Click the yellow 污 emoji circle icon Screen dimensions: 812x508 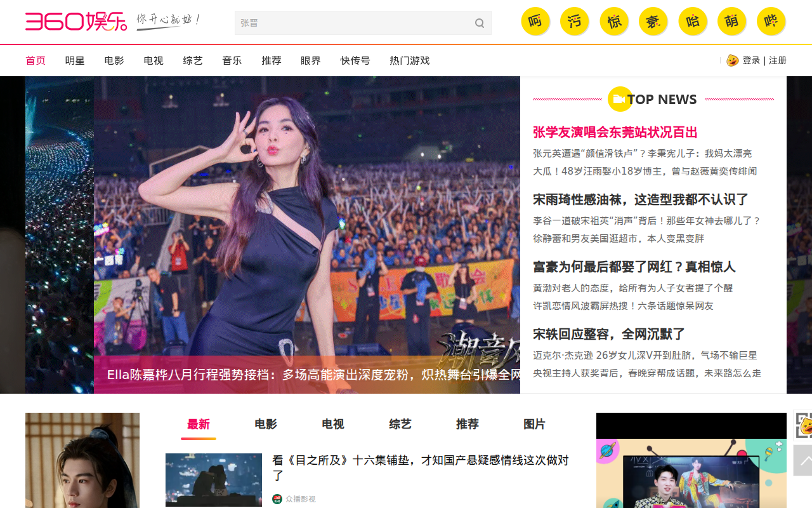point(574,22)
